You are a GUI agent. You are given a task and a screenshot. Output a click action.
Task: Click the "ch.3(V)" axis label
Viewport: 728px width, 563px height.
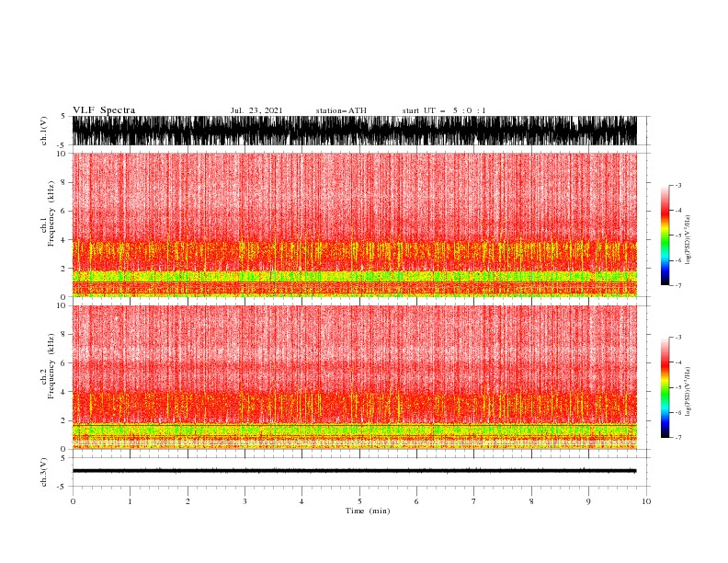click(44, 472)
